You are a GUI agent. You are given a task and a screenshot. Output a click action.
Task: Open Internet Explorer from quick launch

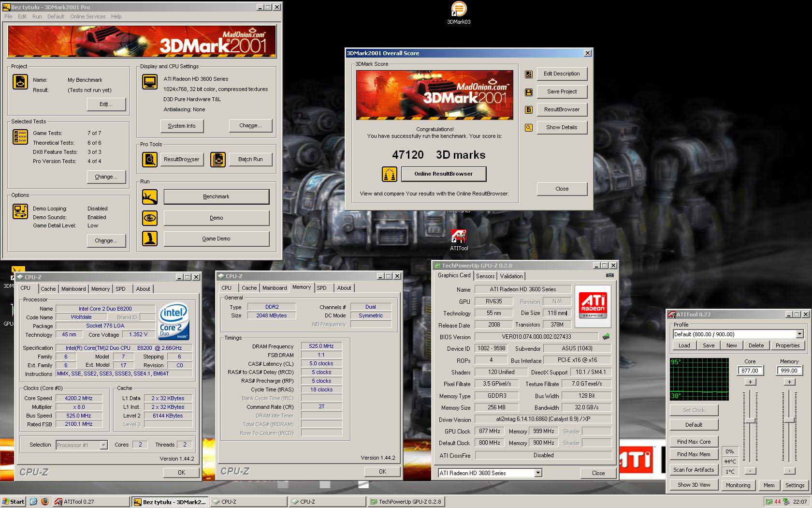[33, 502]
